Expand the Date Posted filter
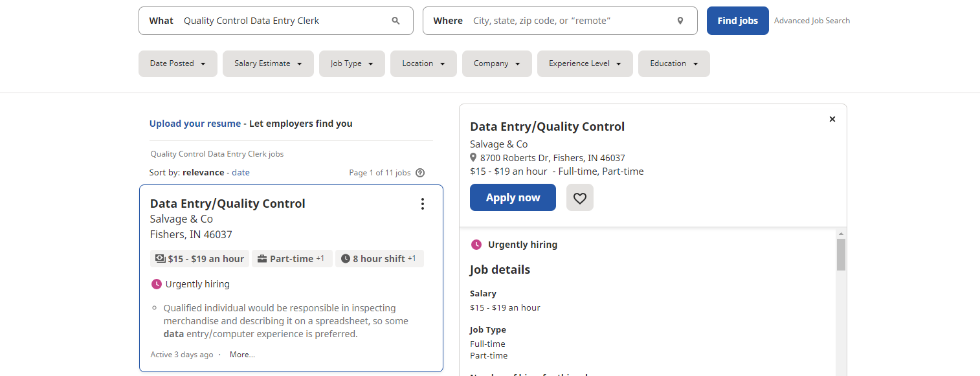 point(177,63)
